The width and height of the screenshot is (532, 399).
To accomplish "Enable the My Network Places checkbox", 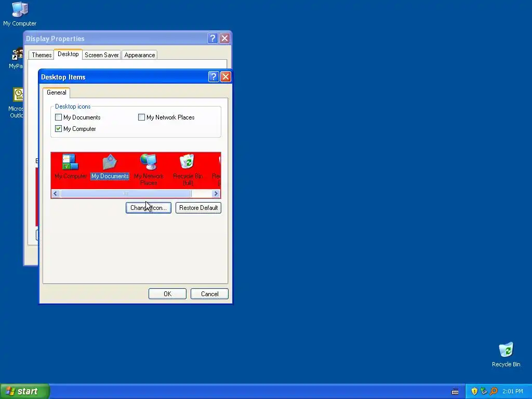I will tap(141, 117).
